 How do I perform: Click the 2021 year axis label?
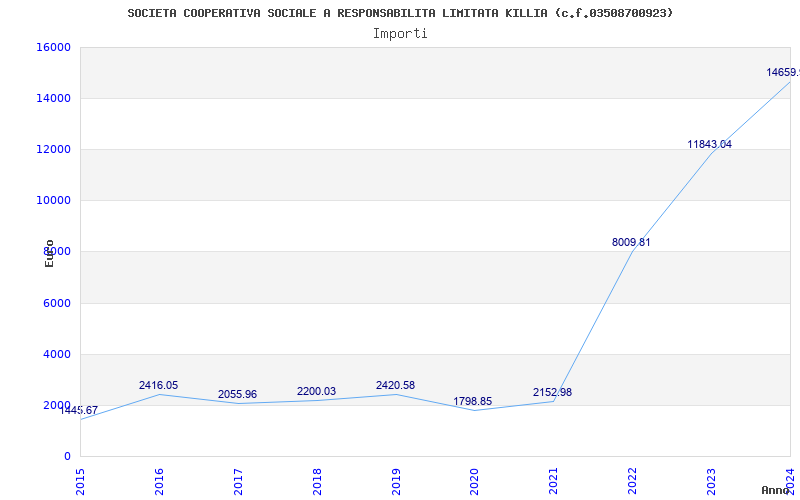(553, 482)
